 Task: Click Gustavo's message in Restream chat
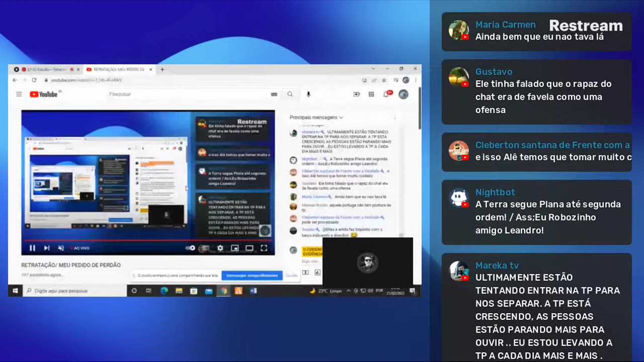pos(536,92)
